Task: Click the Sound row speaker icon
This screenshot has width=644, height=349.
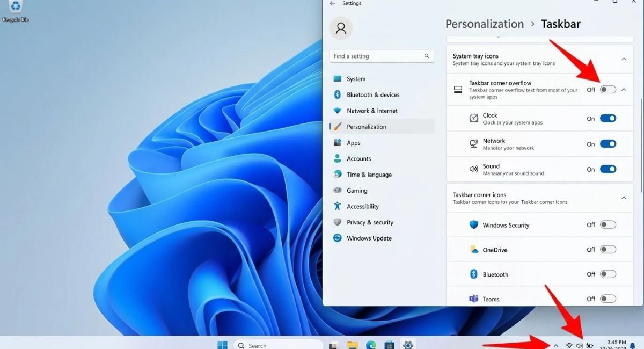Action: [474, 169]
